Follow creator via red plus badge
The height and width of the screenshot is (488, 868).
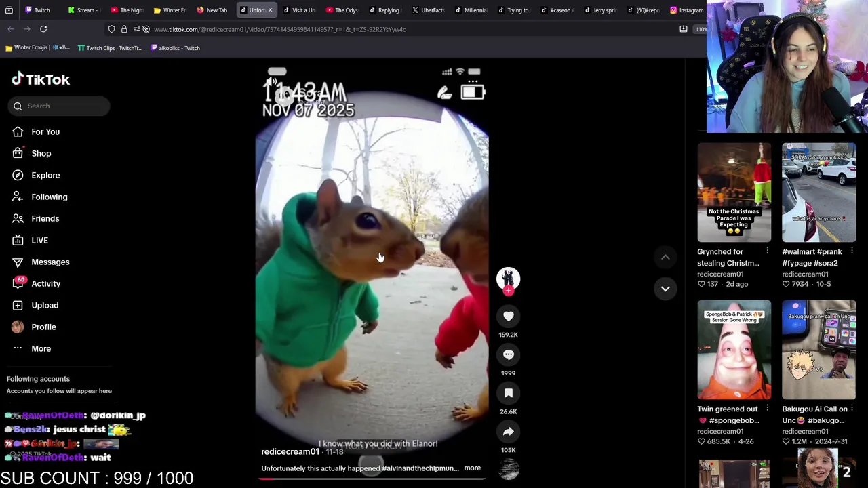tap(508, 291)
